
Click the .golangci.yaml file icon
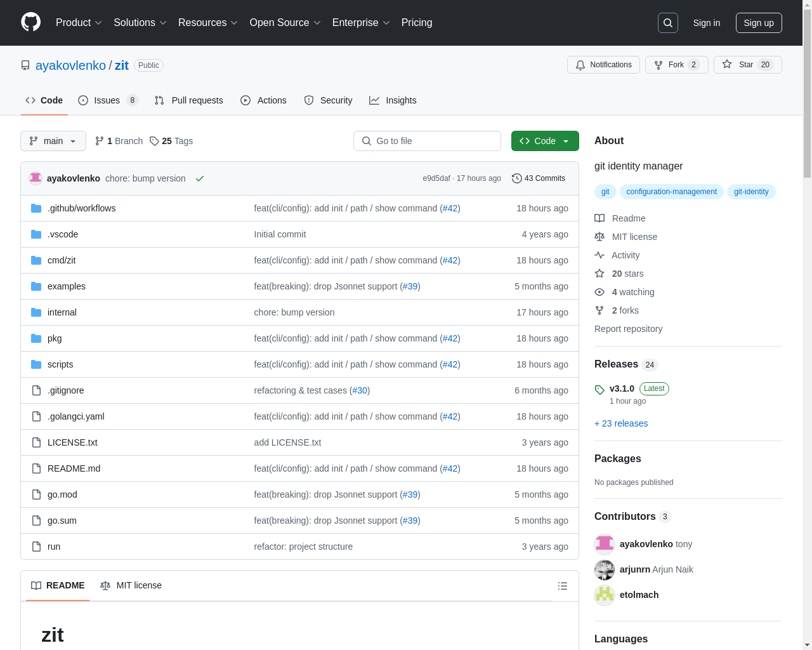click(36, 416)
